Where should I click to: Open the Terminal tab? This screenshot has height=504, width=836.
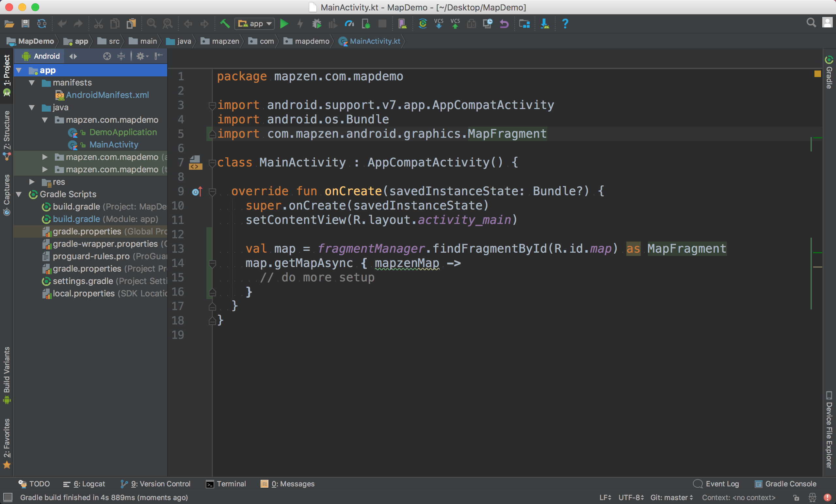(x=226, y=484)
